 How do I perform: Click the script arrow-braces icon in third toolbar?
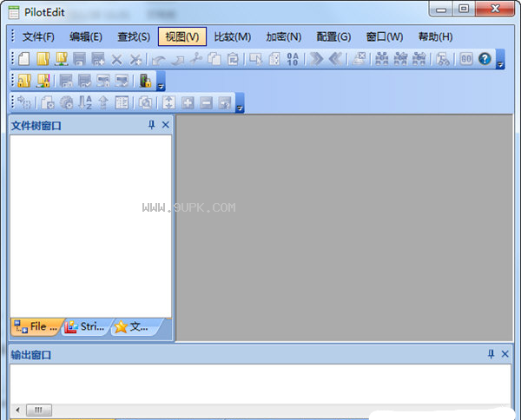coord(24,102)
